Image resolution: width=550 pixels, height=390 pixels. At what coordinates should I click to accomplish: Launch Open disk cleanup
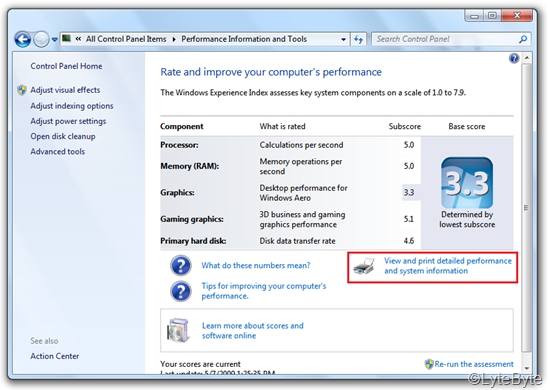[63, 136]
